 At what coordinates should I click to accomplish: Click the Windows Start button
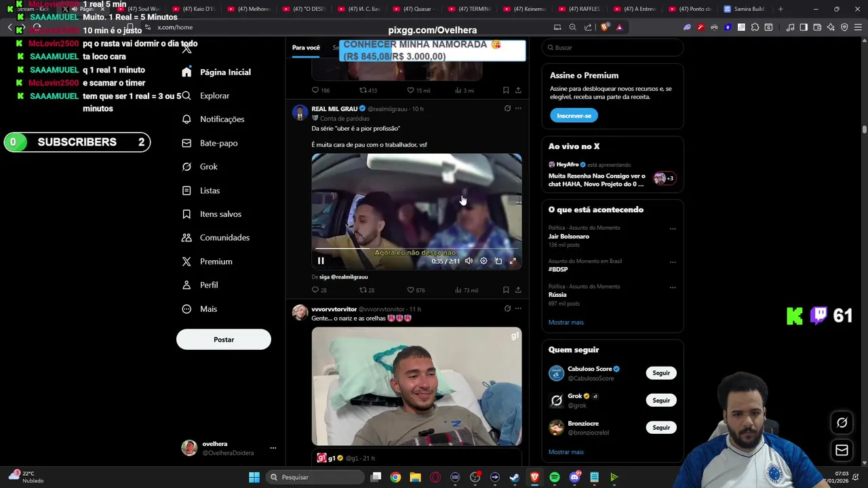tap(254, 477)
